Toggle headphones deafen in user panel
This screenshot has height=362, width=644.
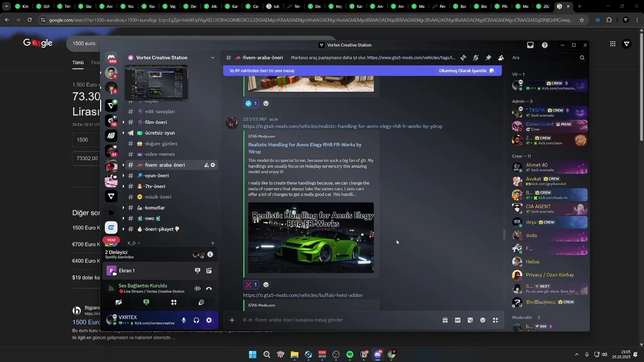point(196,320)
